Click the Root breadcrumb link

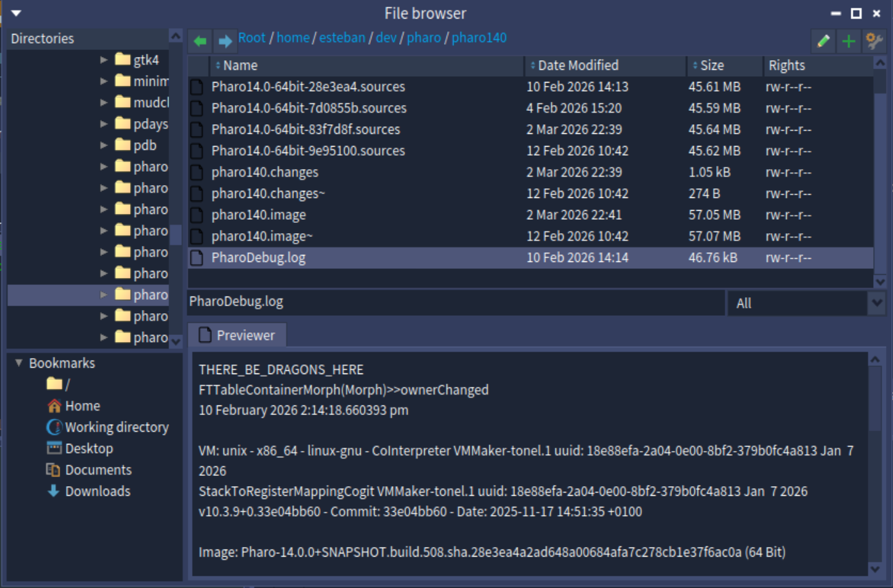252,38
